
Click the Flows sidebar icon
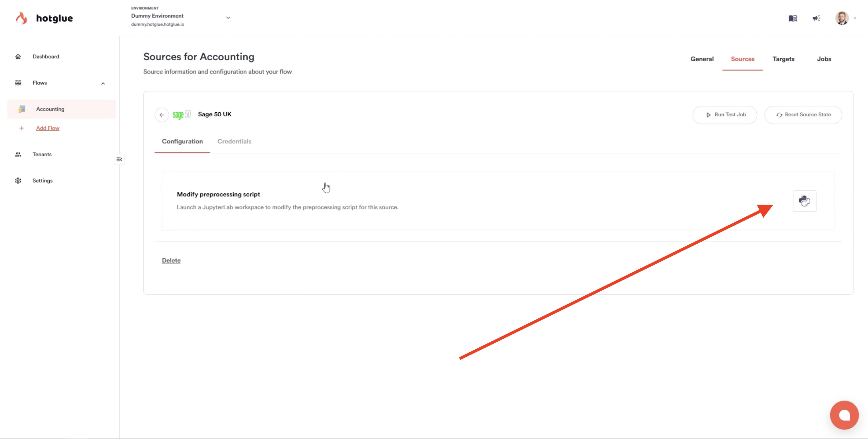(x=18, y=82)
